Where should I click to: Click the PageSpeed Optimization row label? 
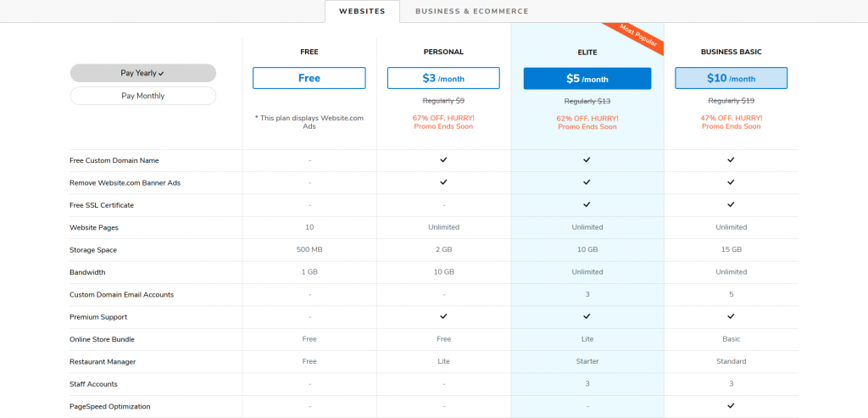pyautogui.click(x=110, y=406)
